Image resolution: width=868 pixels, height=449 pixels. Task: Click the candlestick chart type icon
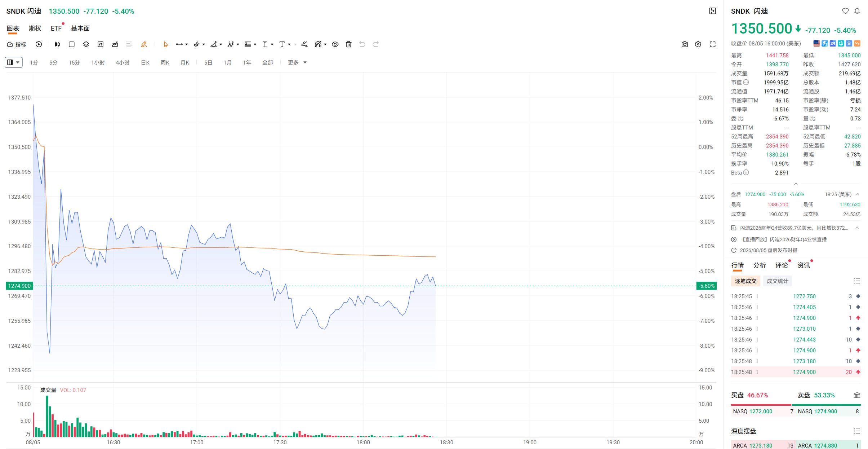point(57,44)
